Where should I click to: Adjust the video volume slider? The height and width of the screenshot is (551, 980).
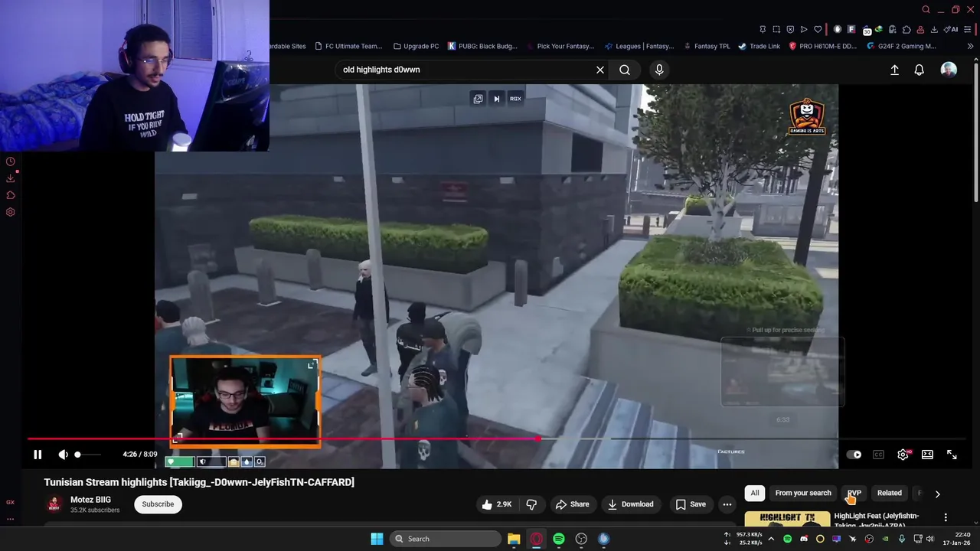click(87, 455)
